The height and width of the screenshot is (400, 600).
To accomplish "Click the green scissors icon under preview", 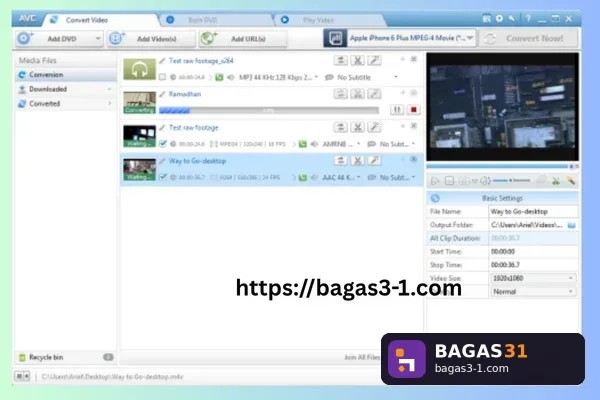I will (556, 181).
